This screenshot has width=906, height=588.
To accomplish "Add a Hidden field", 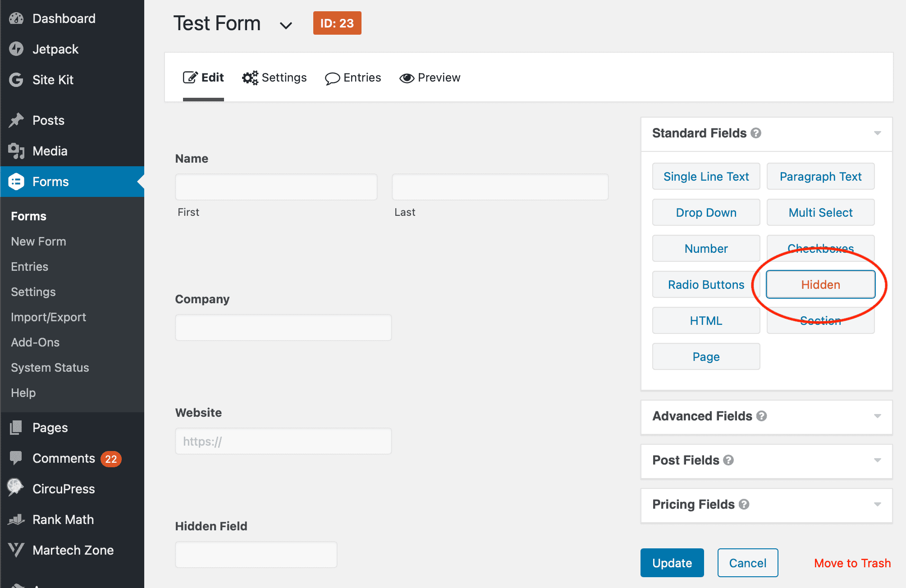I will pyautogui.click(x=820, y=284).
